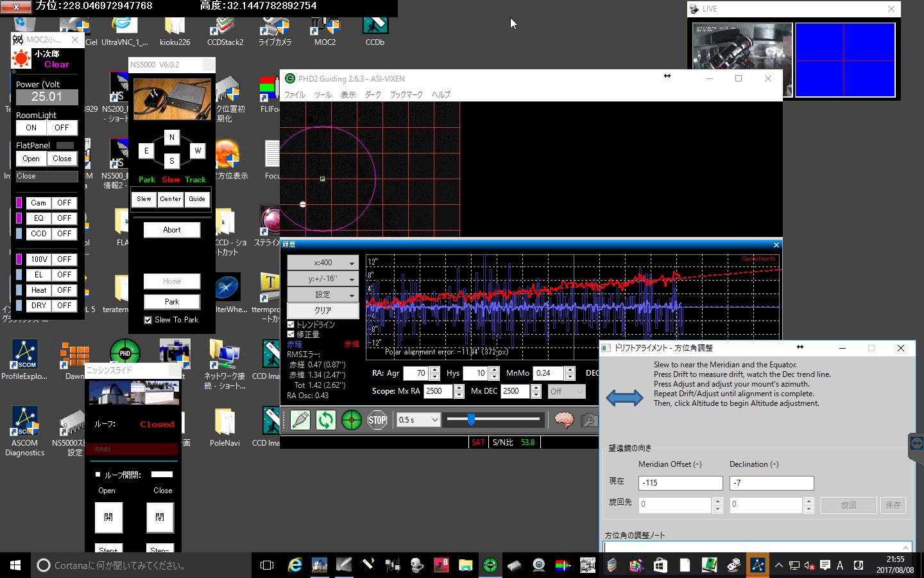The height and width of the screenshot is (578, 924).
Task: Toggle the Slew To Park checkbox
Action: pos(148,320)
